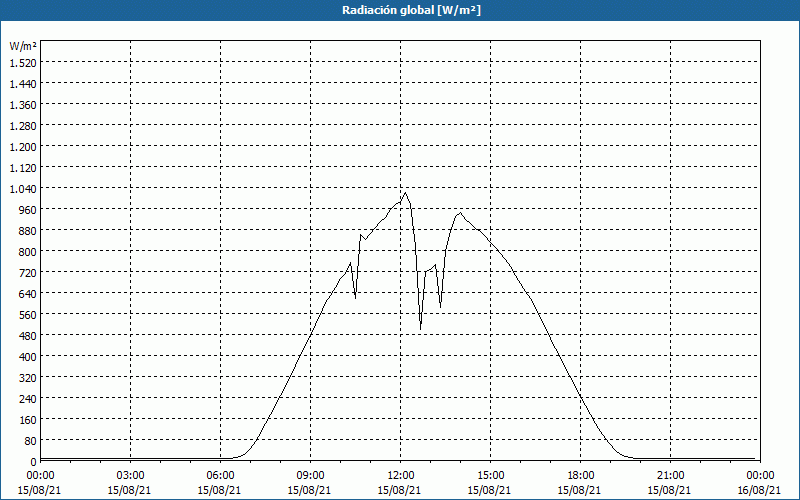Click the 03:00 time axis label
The height and width of the screenshot is (500, 800).
coord(130,476)
